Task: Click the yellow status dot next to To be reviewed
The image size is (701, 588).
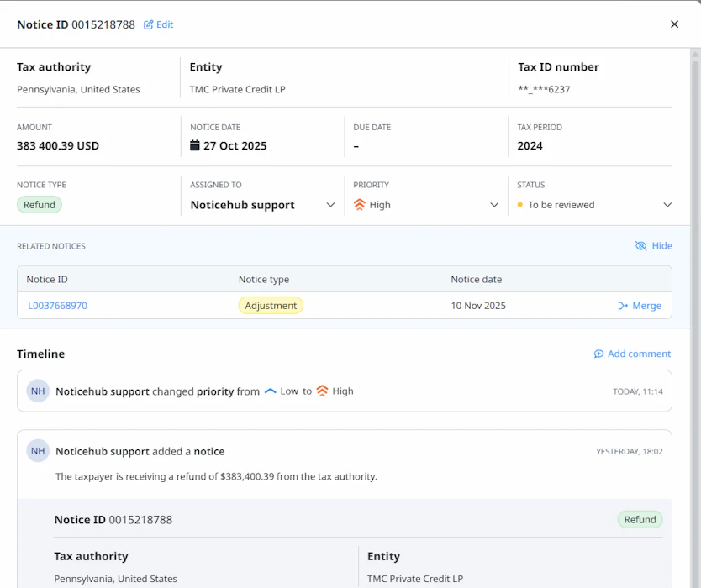Action: [520, 205]
